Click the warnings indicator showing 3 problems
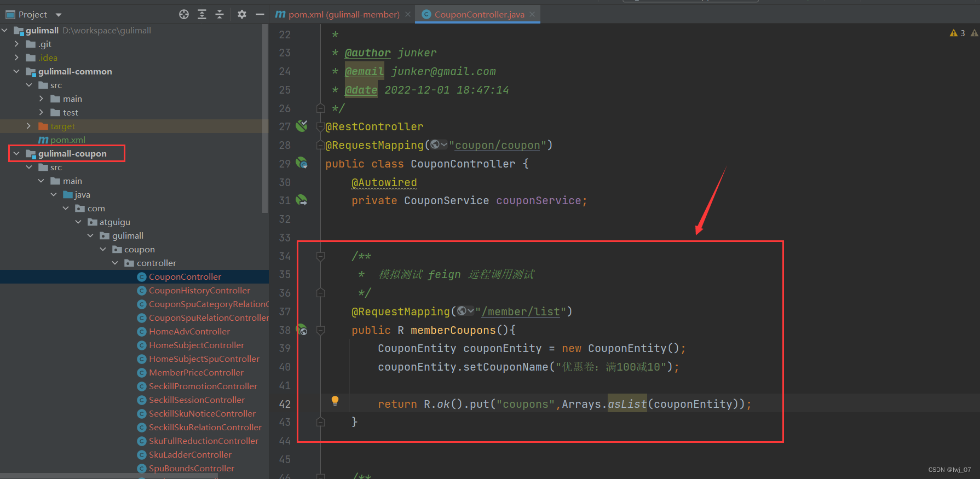The width and height of the screenshot is (980, 479). pyautogui.click(x=958, y=33)
